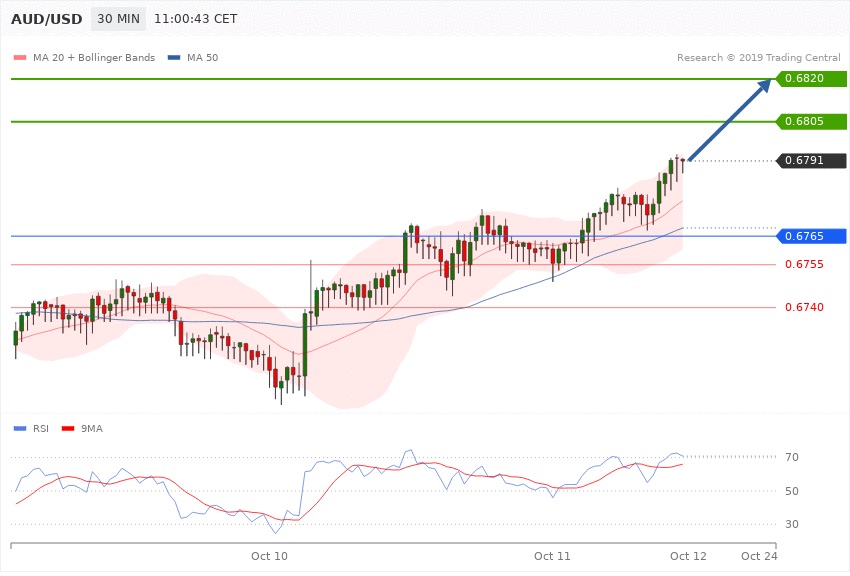Screen dimensions: 850x576
Task: Click the blue upward forecast arrow
Action: pos(730,118)
